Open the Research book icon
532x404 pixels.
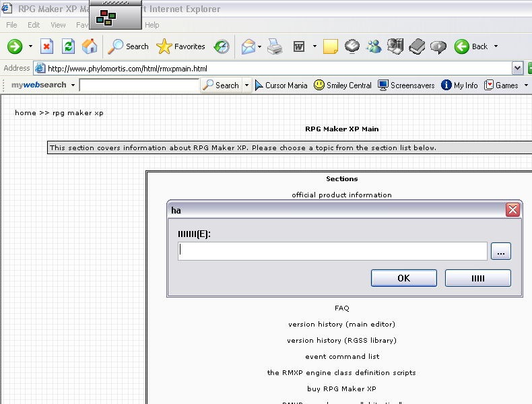click(417, 46)
